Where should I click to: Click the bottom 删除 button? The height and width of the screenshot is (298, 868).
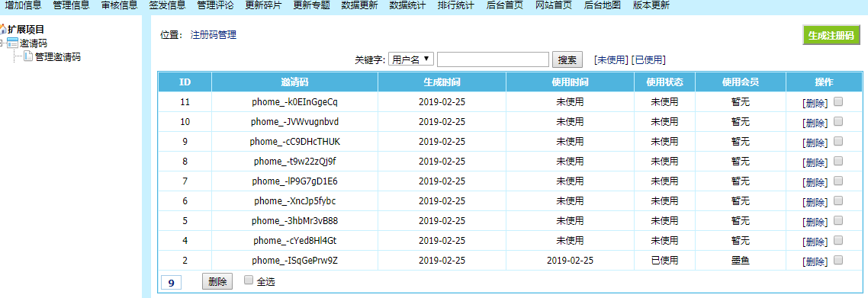[x=217, y=281]
